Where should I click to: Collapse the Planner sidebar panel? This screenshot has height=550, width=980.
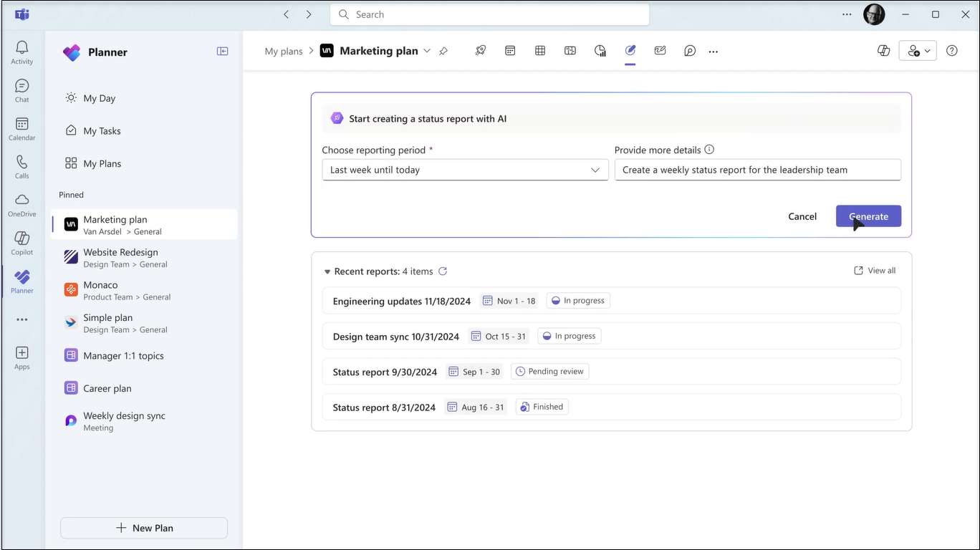[x=223, y=52]
